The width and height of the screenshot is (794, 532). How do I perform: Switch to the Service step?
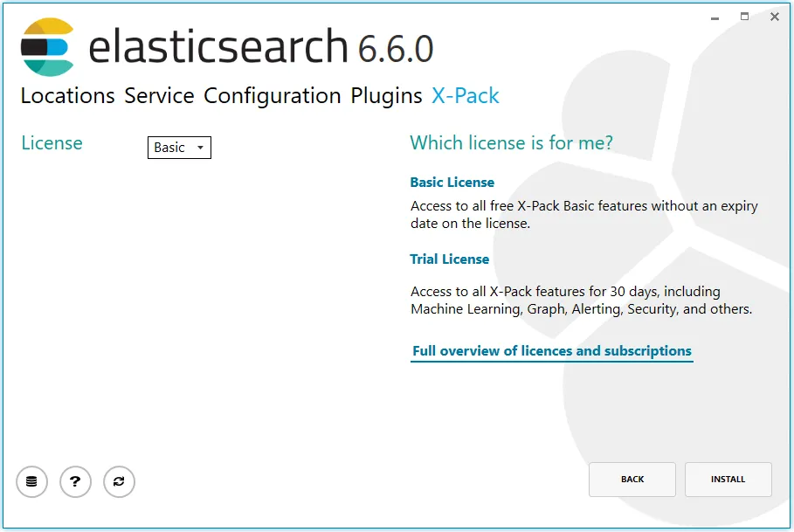click(x=159, y=96)
